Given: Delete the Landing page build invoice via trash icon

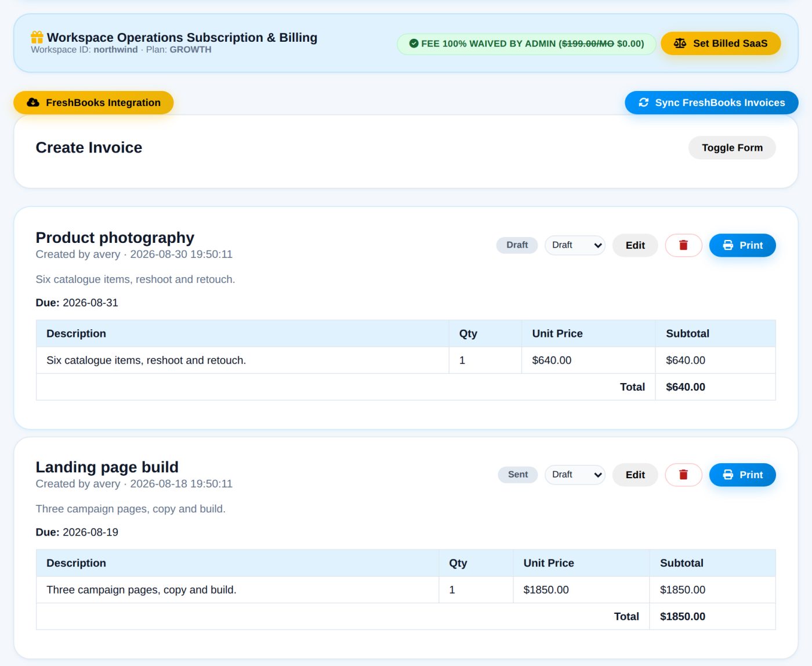Looking at the screenshot, I should pyautogui.click(x=683, y=475).
